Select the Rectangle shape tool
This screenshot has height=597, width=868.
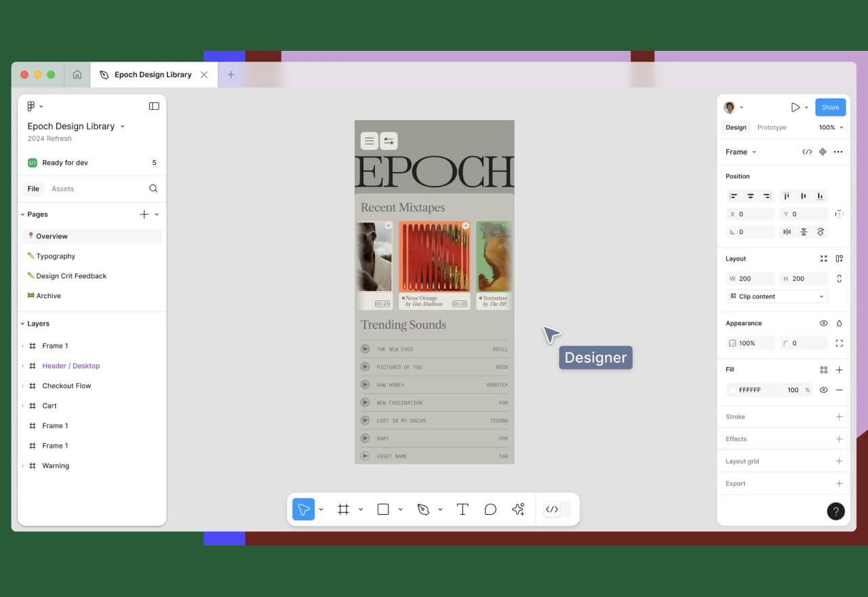[x=383, y=509]
